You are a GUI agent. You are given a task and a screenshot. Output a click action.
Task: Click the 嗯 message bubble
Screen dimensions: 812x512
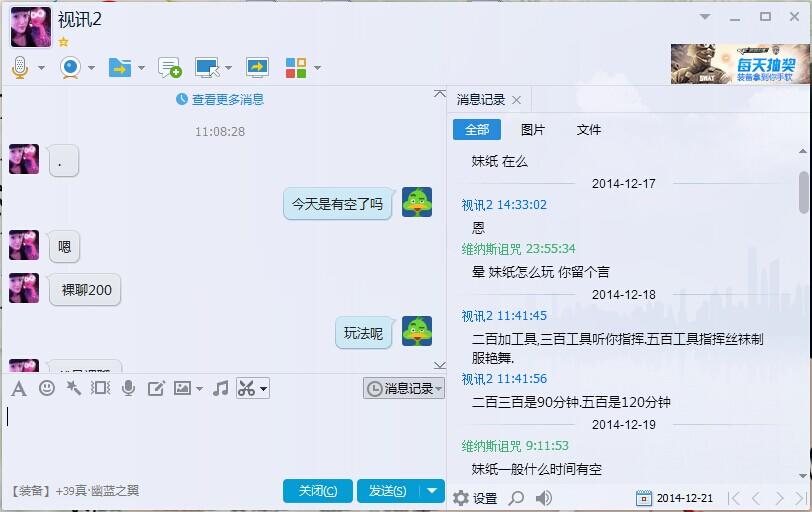[x=65, y=247]
